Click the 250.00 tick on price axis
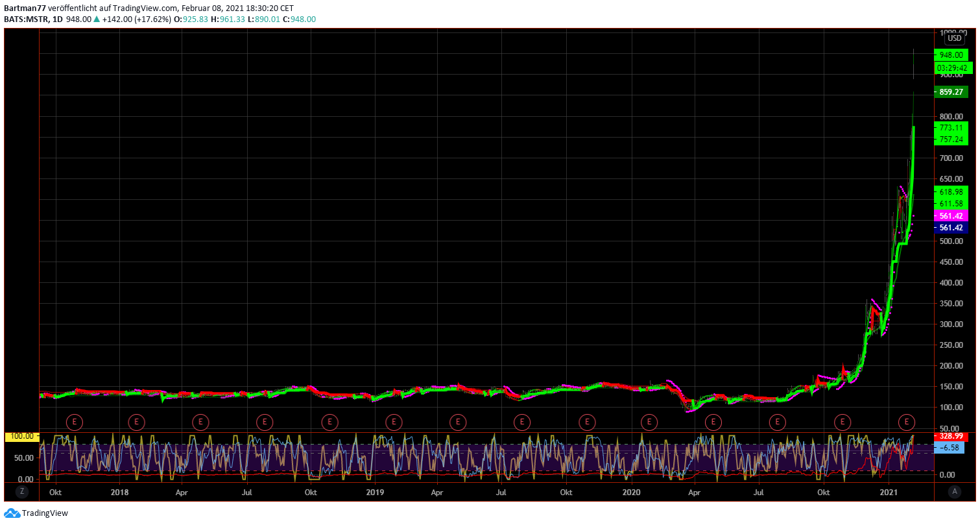Screen dimensions: 980x525 point(951,345)
